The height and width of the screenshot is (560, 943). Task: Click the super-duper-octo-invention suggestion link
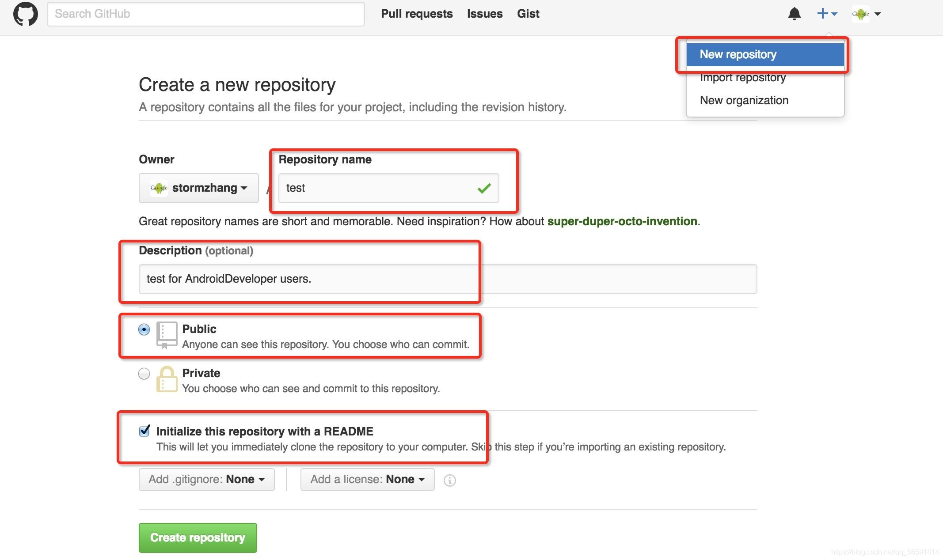point(622,221)
